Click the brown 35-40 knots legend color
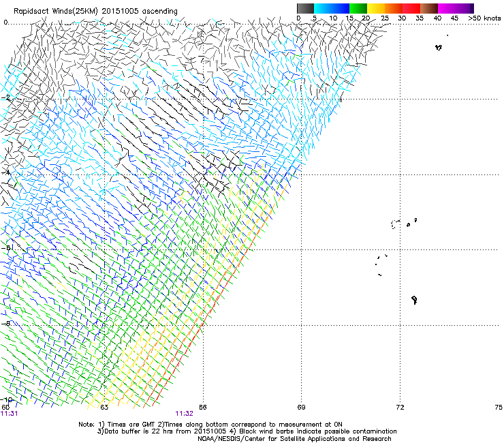Screen dimensions: 504x443 tap(429, 8)
